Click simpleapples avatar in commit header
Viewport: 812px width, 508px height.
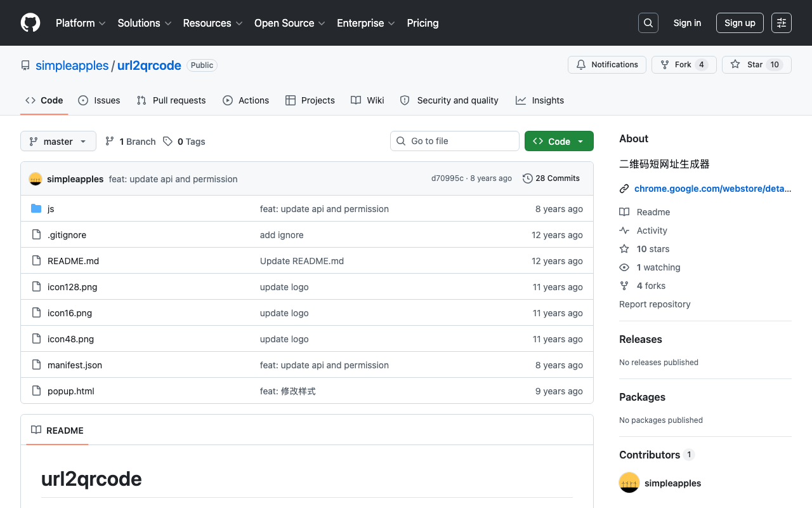pos(36,179)
